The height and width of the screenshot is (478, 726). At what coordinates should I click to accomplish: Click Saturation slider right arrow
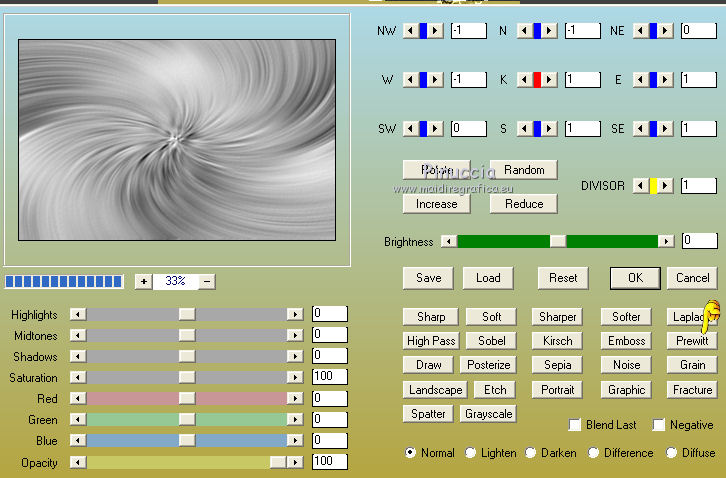(295, 377)
